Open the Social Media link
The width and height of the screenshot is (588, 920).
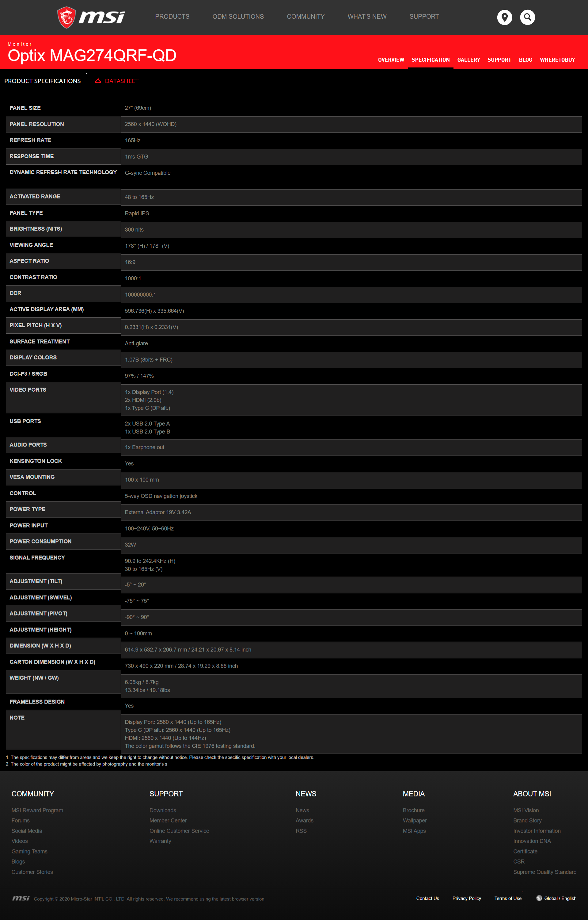coord(27,830)
